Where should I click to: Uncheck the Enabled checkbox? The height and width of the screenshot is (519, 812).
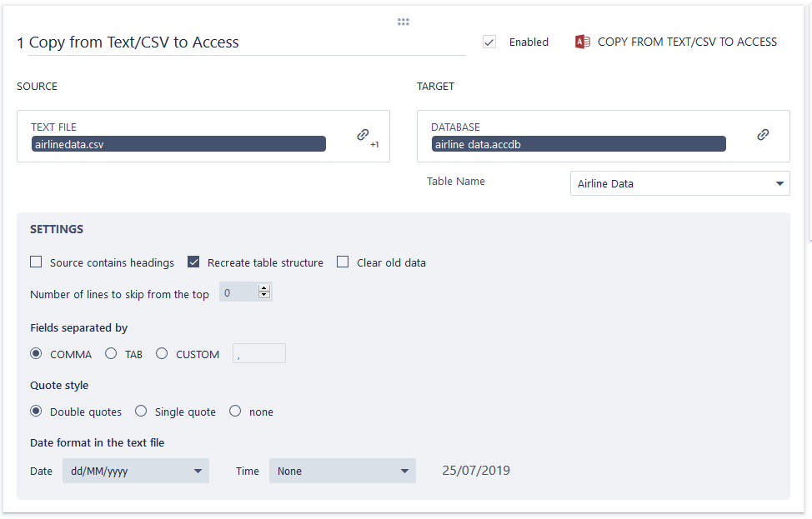click(x=489, y=42)
